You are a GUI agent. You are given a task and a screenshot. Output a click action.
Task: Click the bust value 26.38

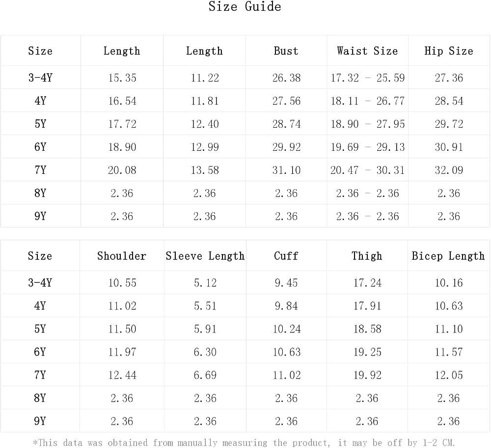286,78
